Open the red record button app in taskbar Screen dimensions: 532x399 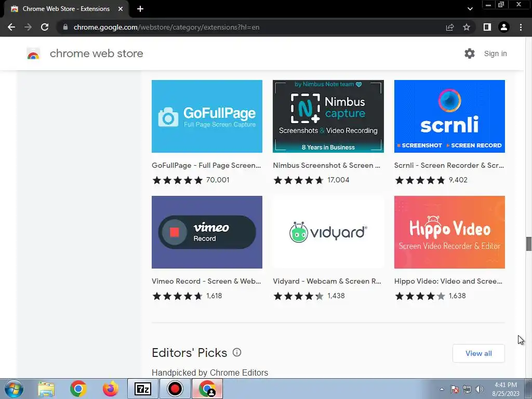tap(175, 389)
